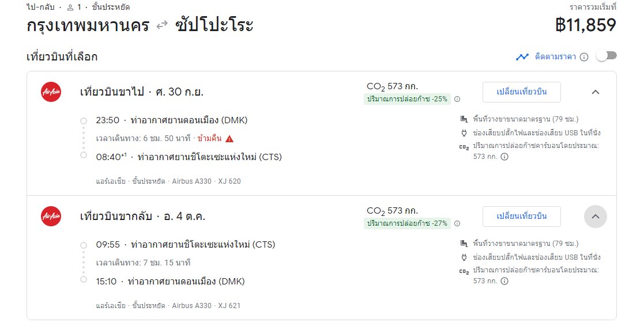This screenshot has width=644, height=334.
Task: Change the outbound flight on 30 ก.ย.
Action: 522,92
